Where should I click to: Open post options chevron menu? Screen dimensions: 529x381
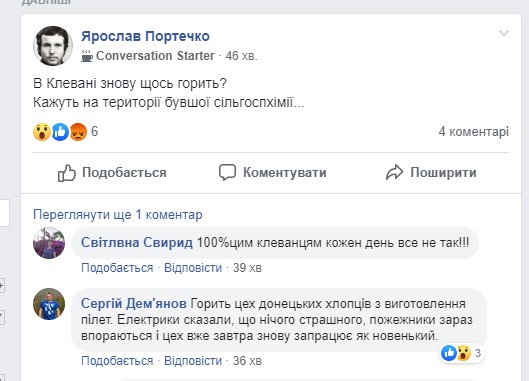[504, 33]
